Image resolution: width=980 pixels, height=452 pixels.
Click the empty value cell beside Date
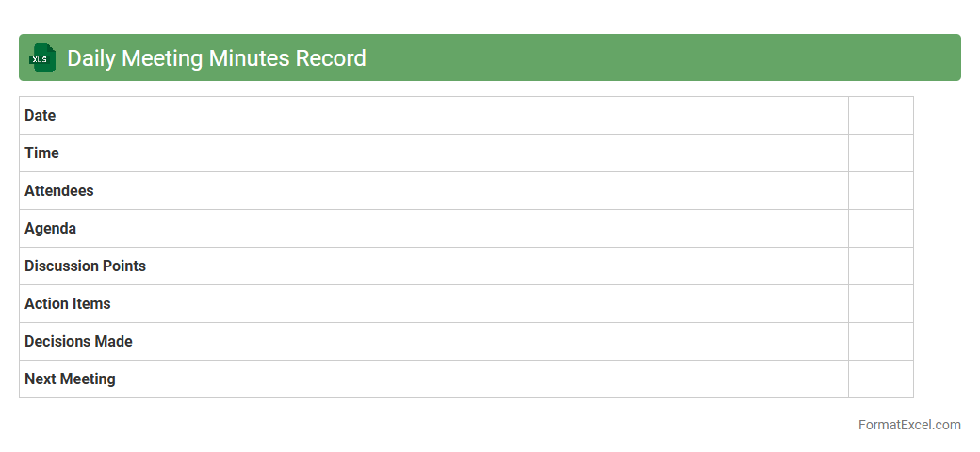880,116
